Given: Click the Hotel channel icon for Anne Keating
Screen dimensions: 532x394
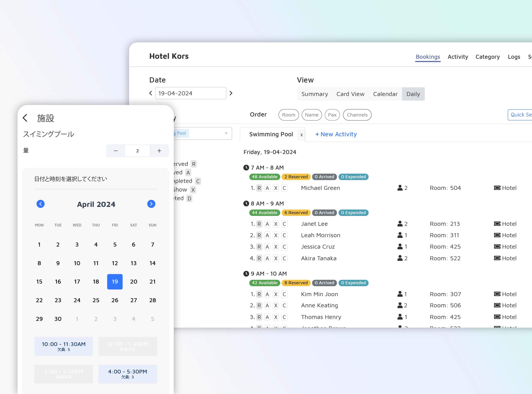Looking at the screenshot, I should [497, 305].
